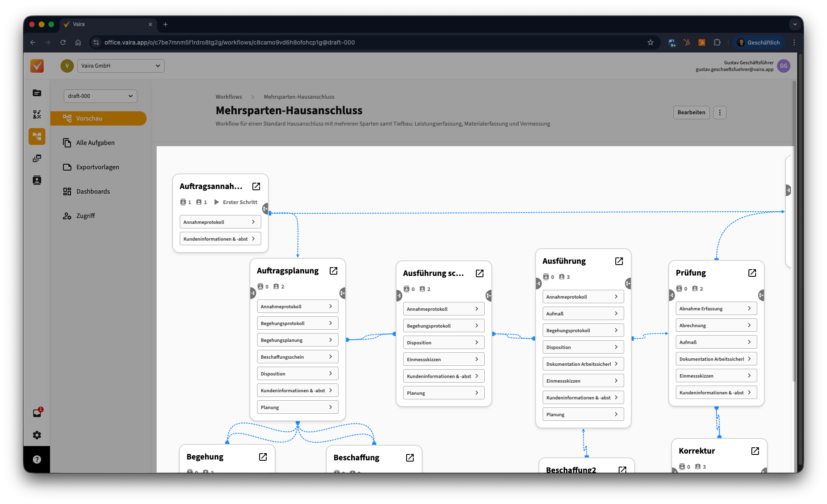Open settings gear in left sidebar
Image resolution: width=827 pixels, height=504 pixels.
click(37, 435)
